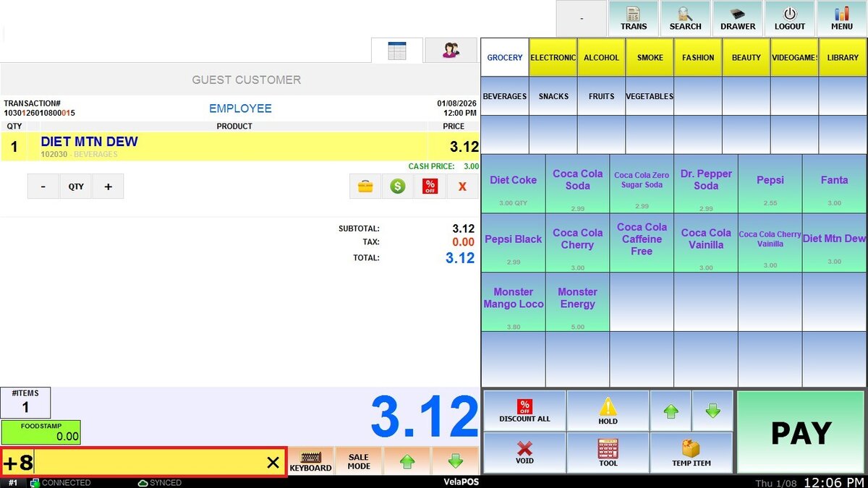The height and width of the screenshot is (488, 868).
Task: Click the blank dash button beside TRANS
Action: 582,19
